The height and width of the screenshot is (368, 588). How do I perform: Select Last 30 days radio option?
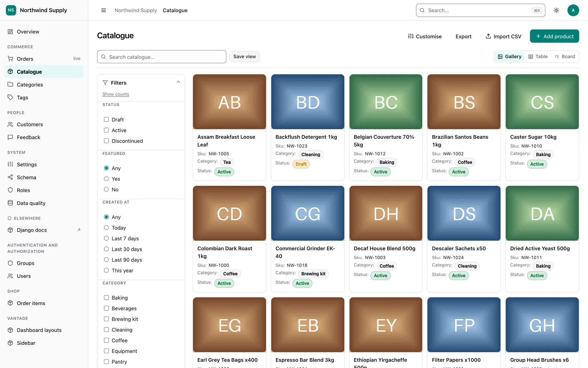coord(106,249)
